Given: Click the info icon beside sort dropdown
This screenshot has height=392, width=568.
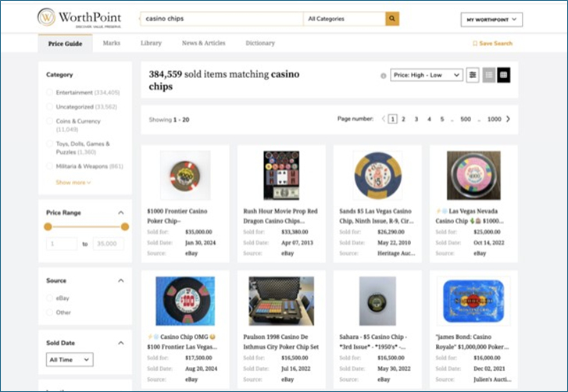Looking at the screenshot, I should pyautogui.click(x=384, y=76).
